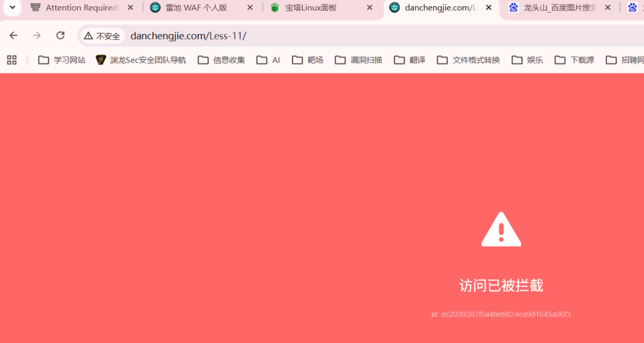
Task: Open the 学习网站 bookmark folder
Action: coord(62,60)
